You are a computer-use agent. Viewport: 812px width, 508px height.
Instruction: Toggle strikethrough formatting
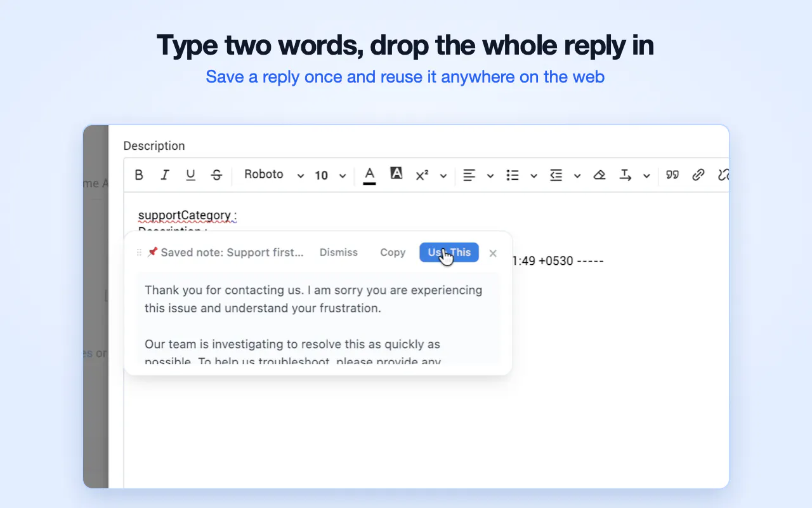point(216,175)
